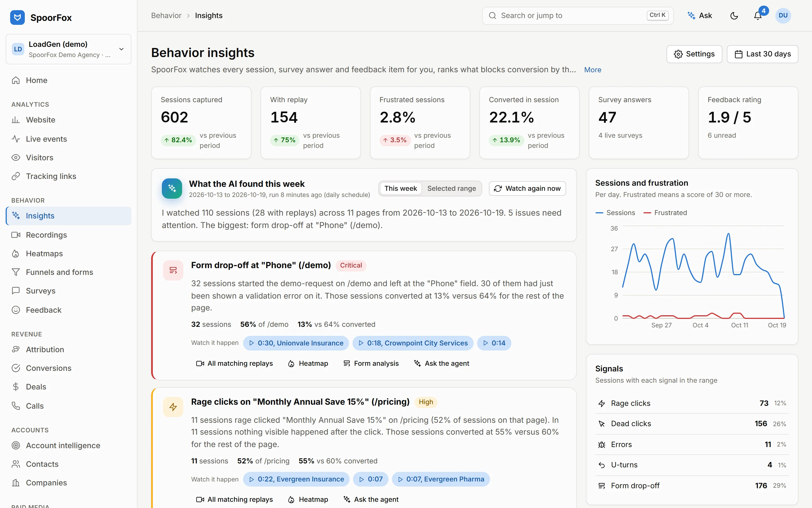This screenshot has height=508, width=812.
Task: Open the Heatmaps page in sidebar
Action: tap(69, 254)
